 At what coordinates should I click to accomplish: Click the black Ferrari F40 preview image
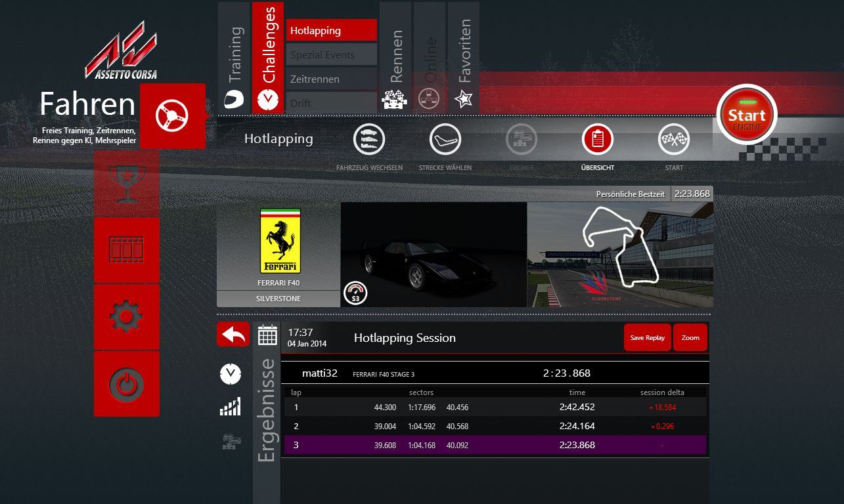(x=433, y=255)
